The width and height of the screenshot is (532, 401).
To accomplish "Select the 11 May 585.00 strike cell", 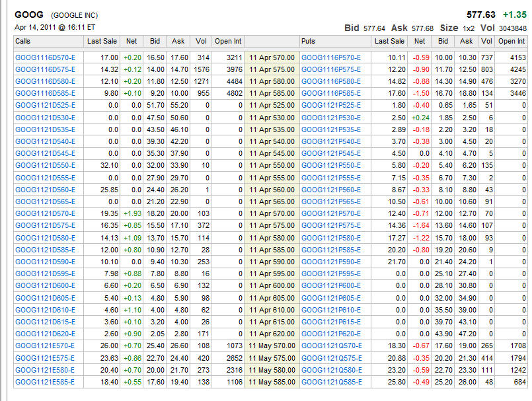I will [x=272, y=382].
